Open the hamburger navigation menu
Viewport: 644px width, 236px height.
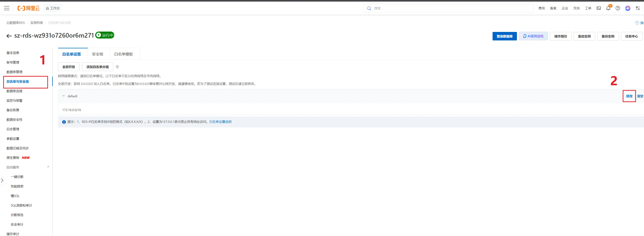(7, 8)
